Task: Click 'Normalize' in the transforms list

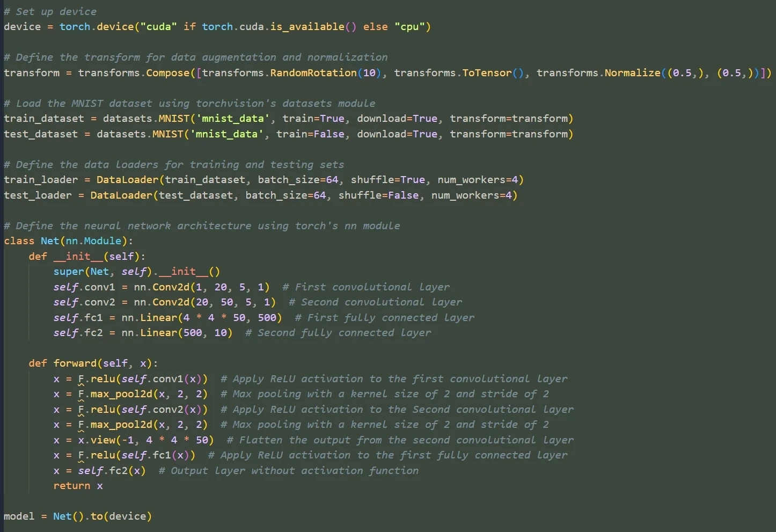Action: (x=632, y=72)
